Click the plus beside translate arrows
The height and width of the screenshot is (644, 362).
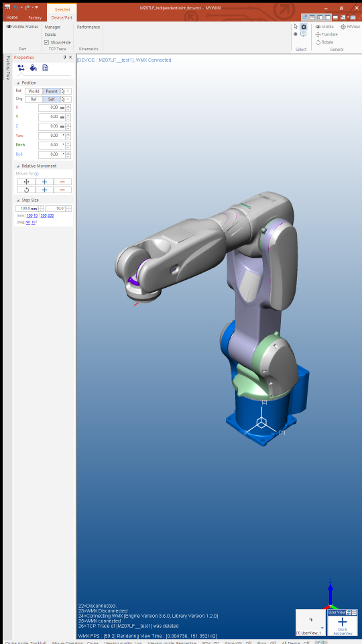point(45,182)
